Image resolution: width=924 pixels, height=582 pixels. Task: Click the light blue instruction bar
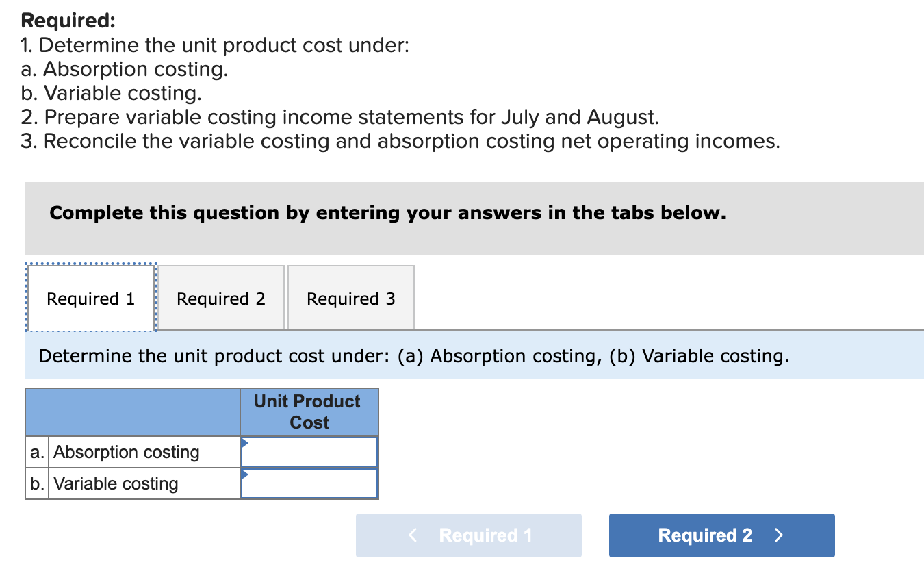point(474,355)
